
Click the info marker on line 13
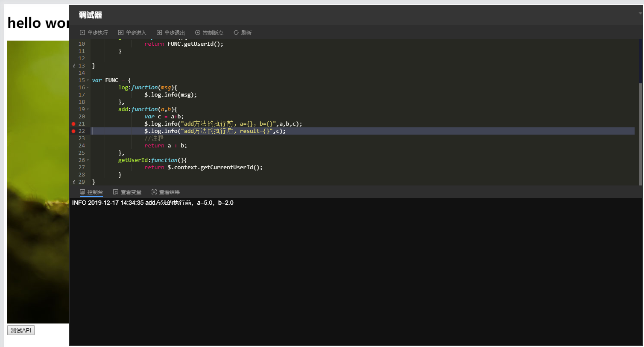[x=73, y=65]
